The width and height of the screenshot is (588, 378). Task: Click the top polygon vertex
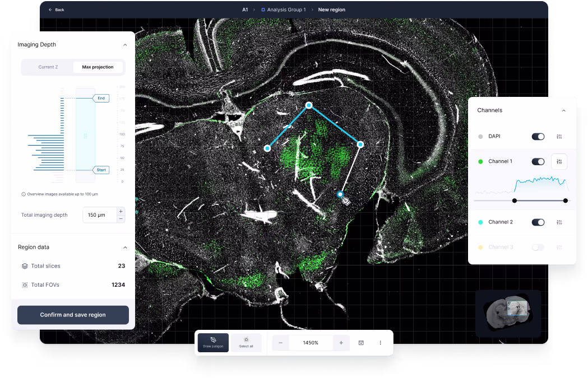[309, 106]
